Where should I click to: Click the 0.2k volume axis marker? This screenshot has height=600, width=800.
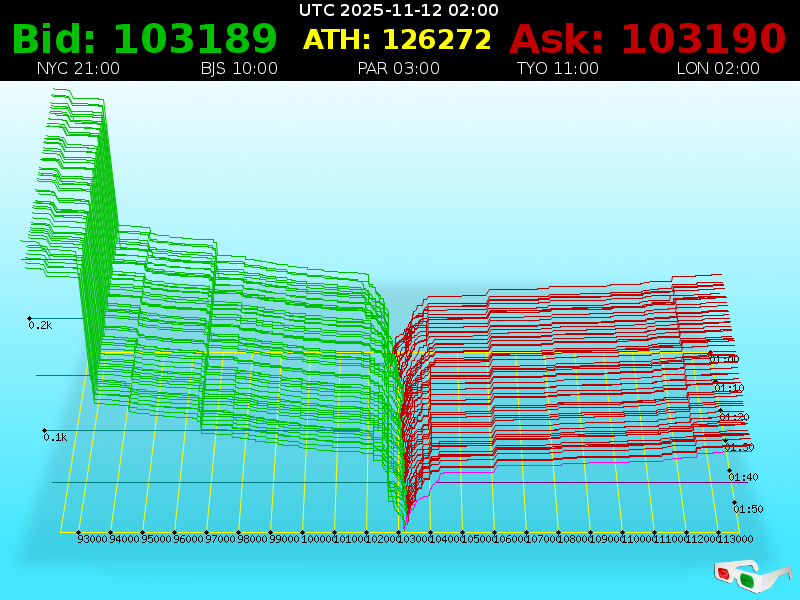pos(40,325)
